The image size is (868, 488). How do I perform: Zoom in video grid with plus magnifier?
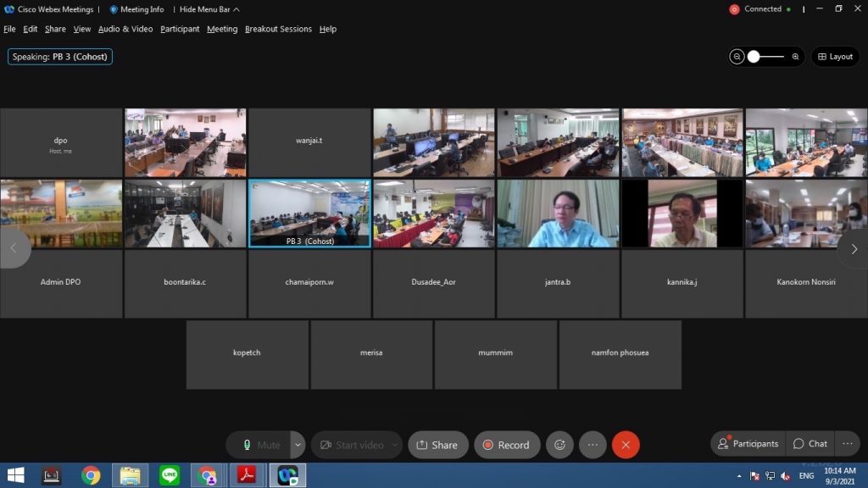(x=795, y=57)
